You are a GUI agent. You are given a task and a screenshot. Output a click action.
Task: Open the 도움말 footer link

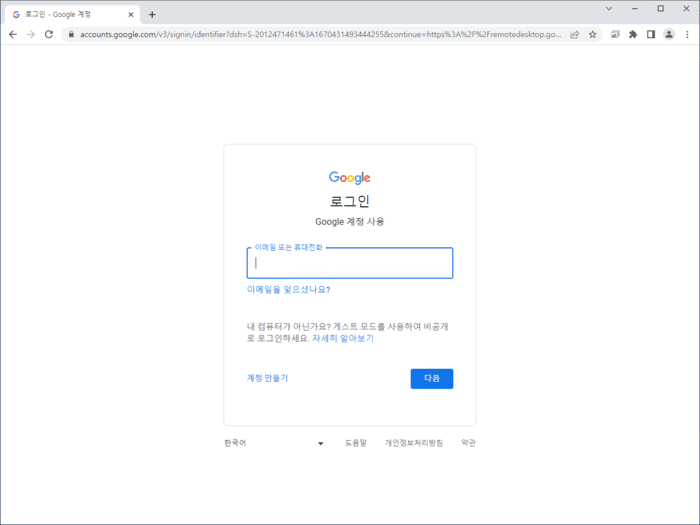click(356, 443)
